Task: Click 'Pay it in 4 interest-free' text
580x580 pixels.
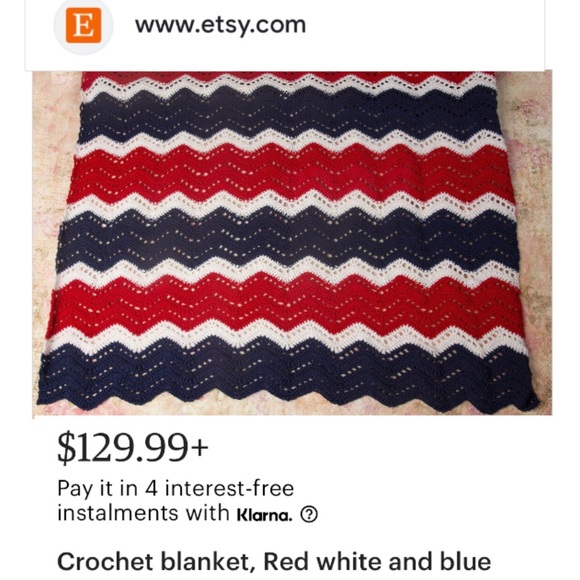Action: pos(176,488)
